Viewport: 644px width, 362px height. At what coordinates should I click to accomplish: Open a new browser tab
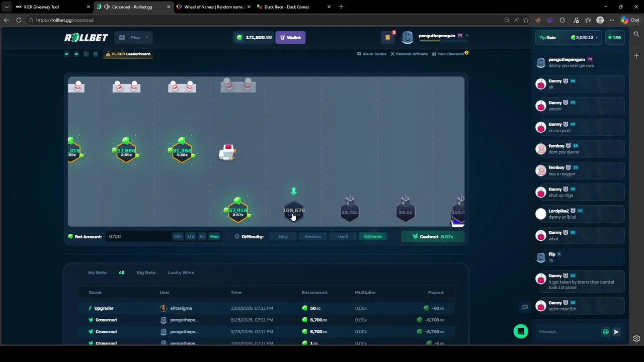pos(341,7)
